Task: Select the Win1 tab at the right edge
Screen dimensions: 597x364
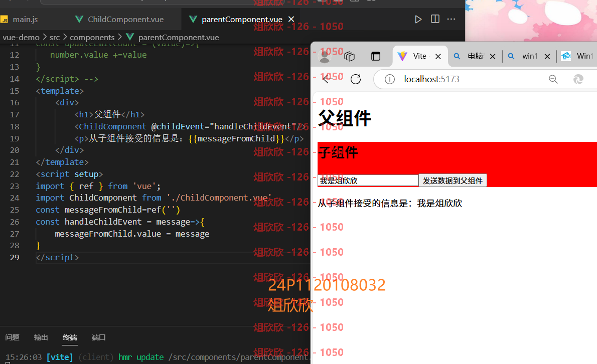Action: point(577,56)
